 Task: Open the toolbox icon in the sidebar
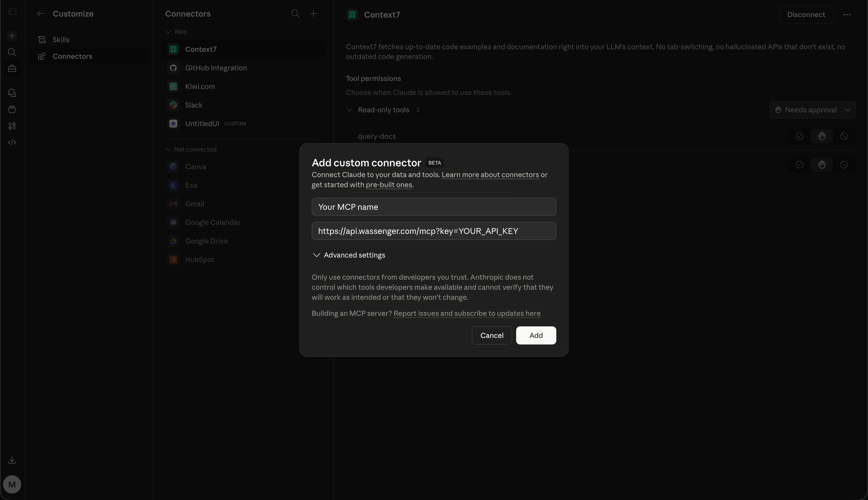coord(12,68)
